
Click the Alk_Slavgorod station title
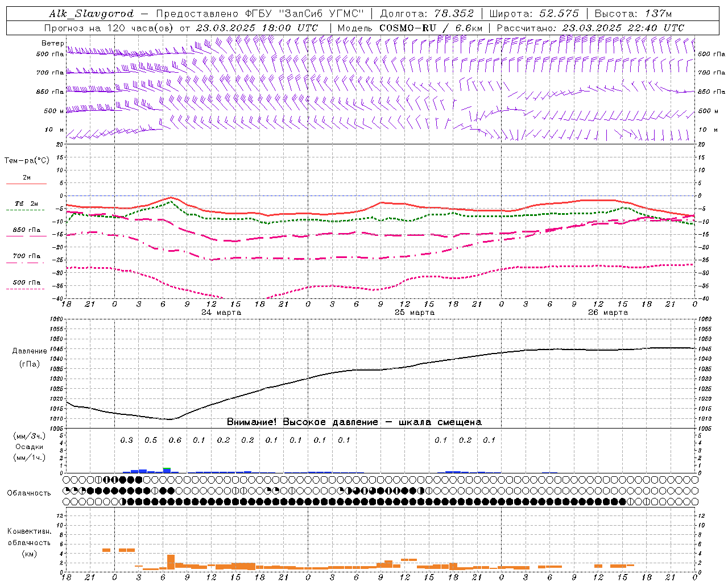coord(91,14)
